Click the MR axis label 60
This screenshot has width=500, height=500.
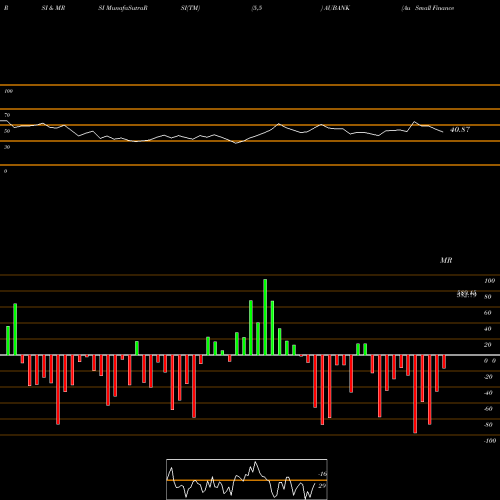(488, 313)
